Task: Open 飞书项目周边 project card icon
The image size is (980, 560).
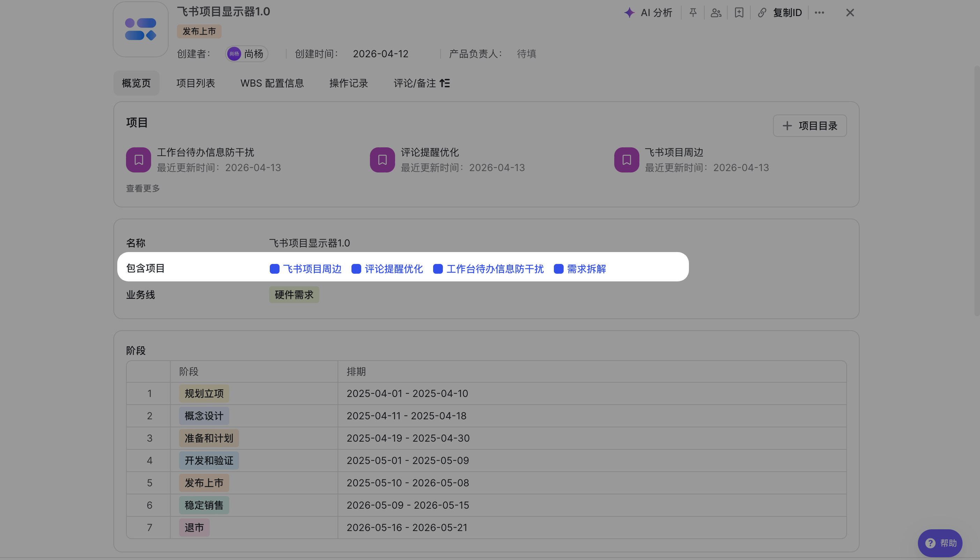Action: tap(627, 160)
